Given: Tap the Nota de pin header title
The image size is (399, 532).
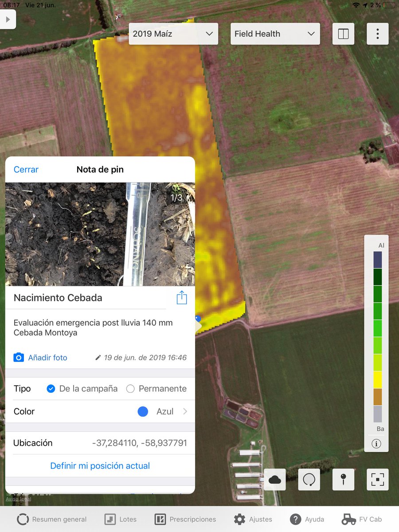Looking at the screenshot, I should (x=100, y=169).
